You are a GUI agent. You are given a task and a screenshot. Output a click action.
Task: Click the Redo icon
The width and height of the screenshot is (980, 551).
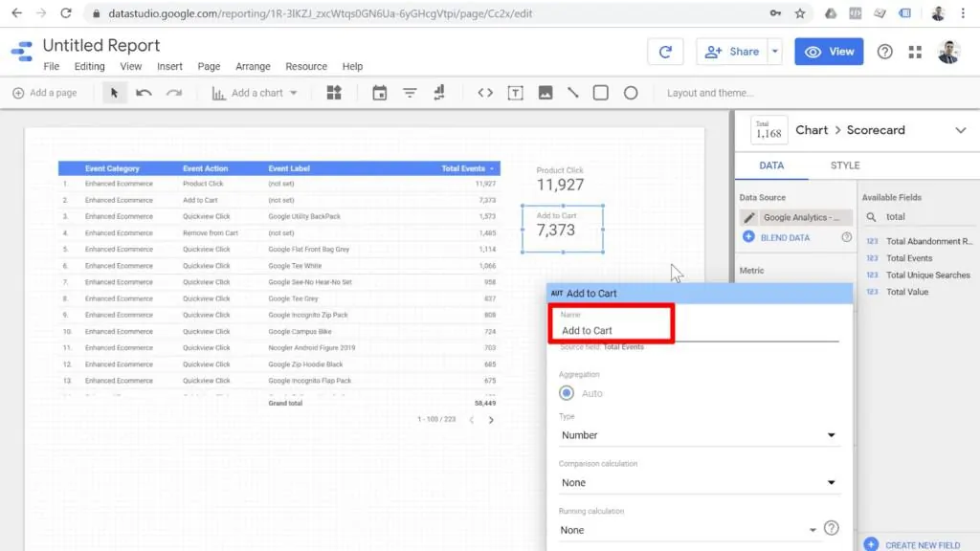(x=175, y=93)
